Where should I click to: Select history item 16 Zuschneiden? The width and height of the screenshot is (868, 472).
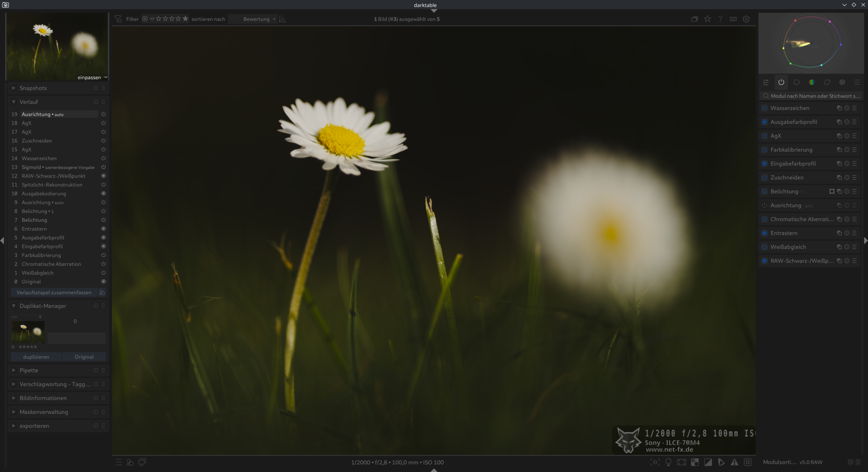coord(37,141)
